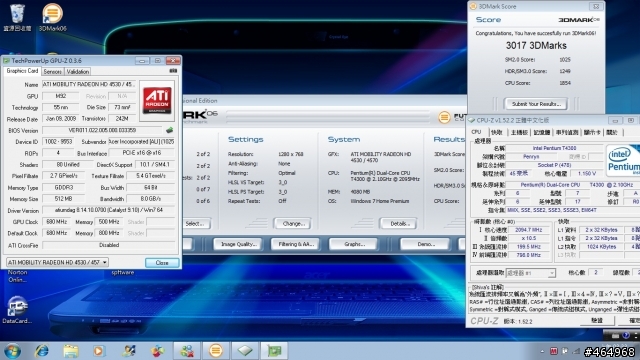
Task: Switch to 3DMark06 orange taskbar button
Action: [x=216, y=351]
